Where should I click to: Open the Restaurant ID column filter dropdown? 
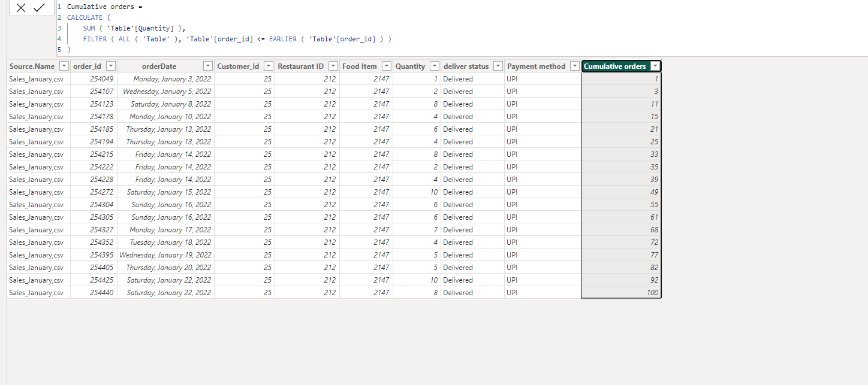coord(333,66)
